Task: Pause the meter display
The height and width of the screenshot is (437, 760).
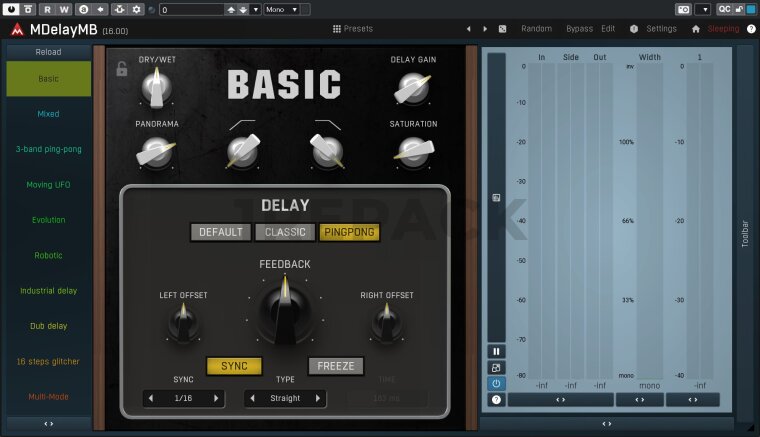Action: (496, 351)
